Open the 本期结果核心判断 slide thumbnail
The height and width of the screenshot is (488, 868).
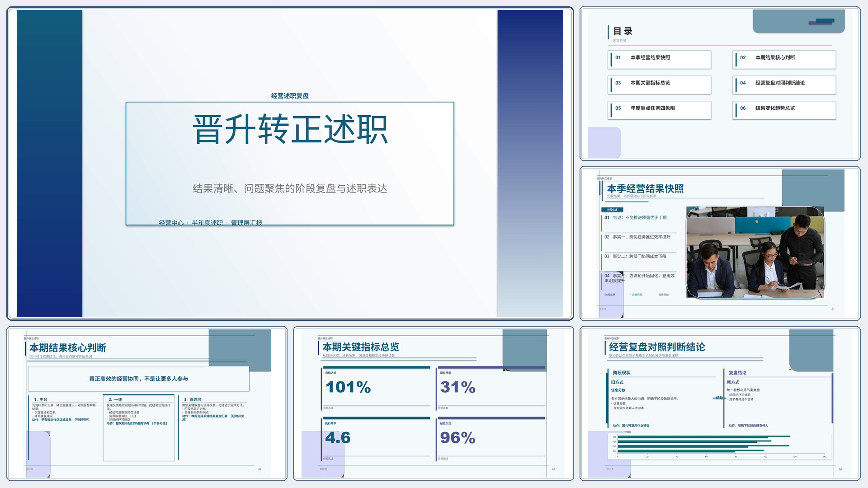coord(147,404)
